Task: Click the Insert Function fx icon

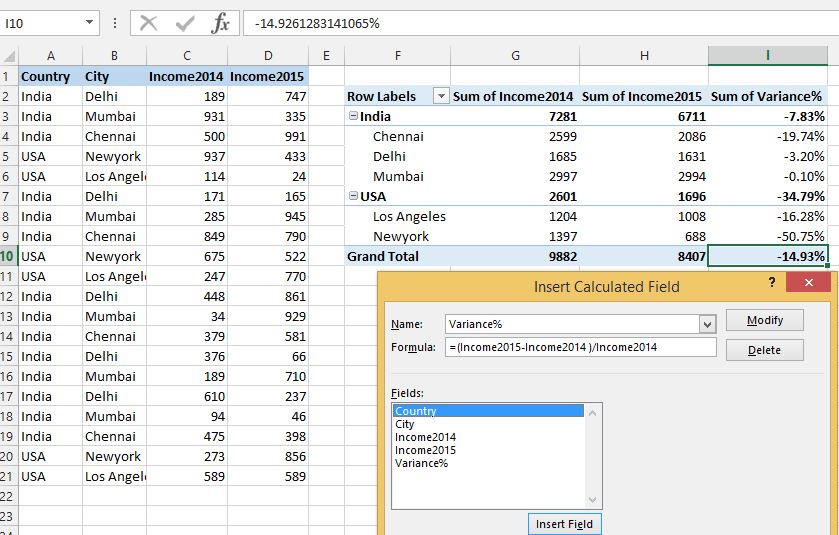Action: [220, 23]
